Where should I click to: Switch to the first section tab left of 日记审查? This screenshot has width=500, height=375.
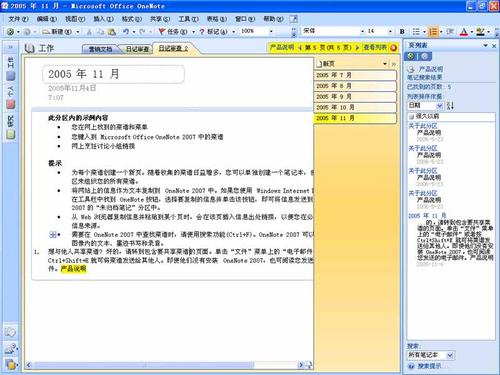(x=100, y=49)
